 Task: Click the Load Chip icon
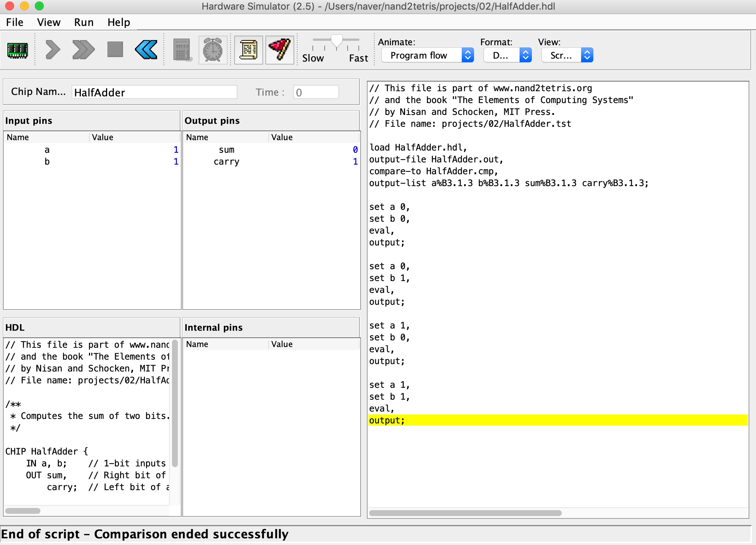(x=17, y=50)
